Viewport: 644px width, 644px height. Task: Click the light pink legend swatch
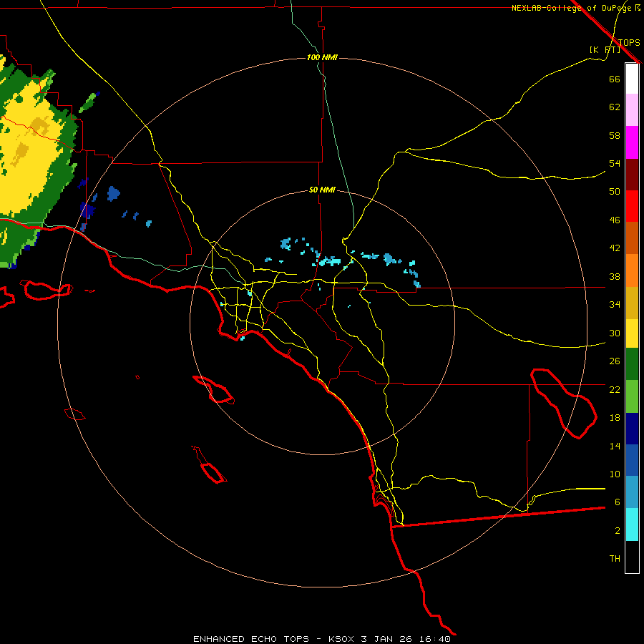pos(632,110)
